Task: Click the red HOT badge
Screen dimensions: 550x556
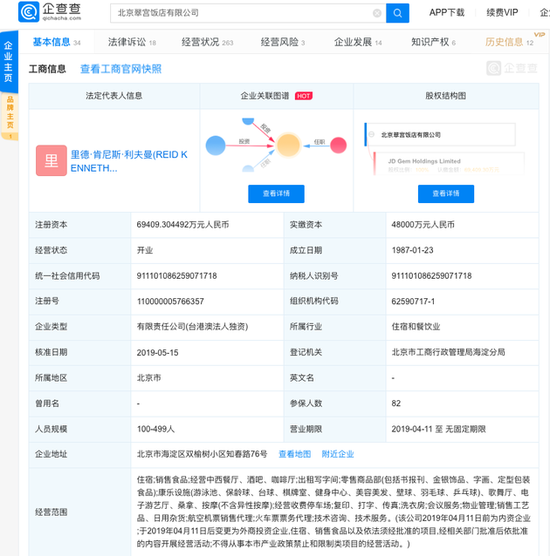Action: click(x=304, y=96)
